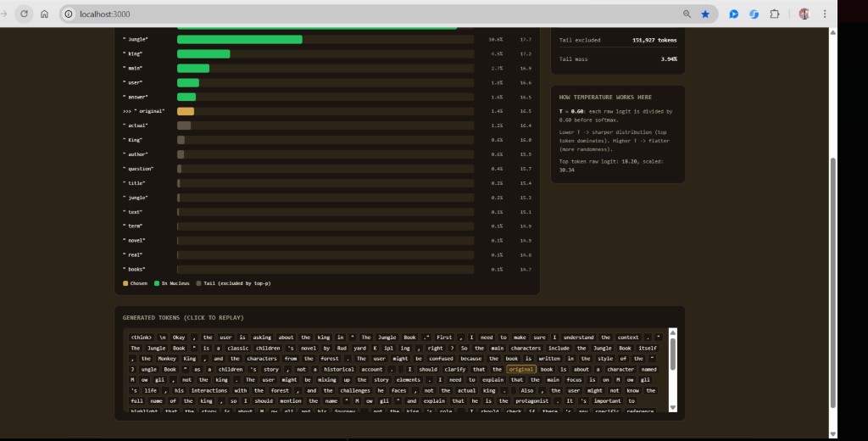Viewport: 868px width, 441px height.
Task: Click the "GENERATED TOKENS (CLICK TO REPLAY)" heading
Action: [183, 318]
